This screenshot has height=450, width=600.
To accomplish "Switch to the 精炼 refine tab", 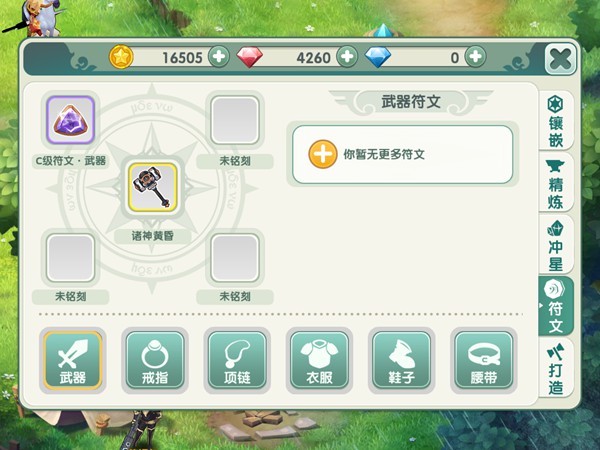I will pos(556,183).
